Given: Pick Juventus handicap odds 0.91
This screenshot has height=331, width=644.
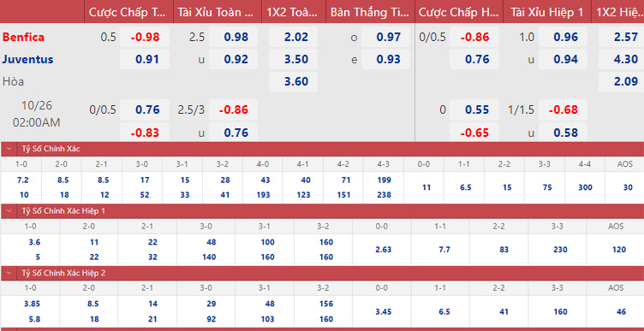Looking at the screenshot, I should 145,60.
